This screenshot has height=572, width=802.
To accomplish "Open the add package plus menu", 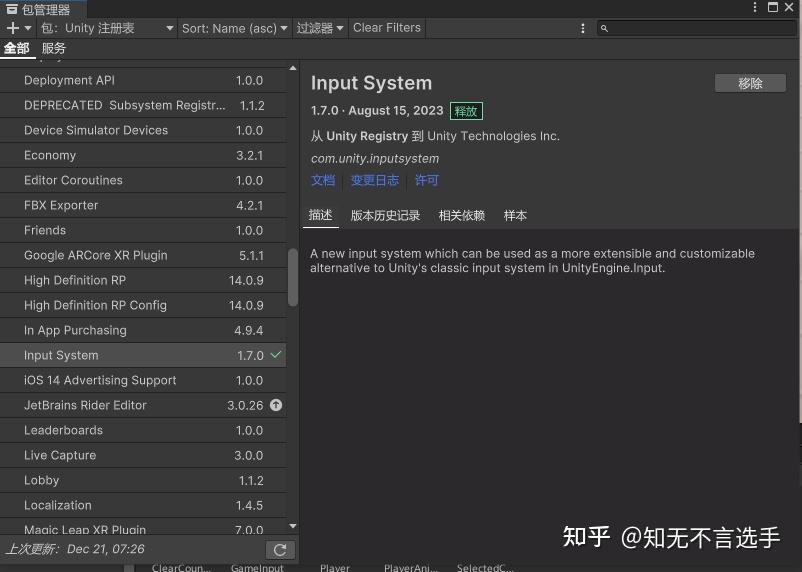I will point(13,28).
